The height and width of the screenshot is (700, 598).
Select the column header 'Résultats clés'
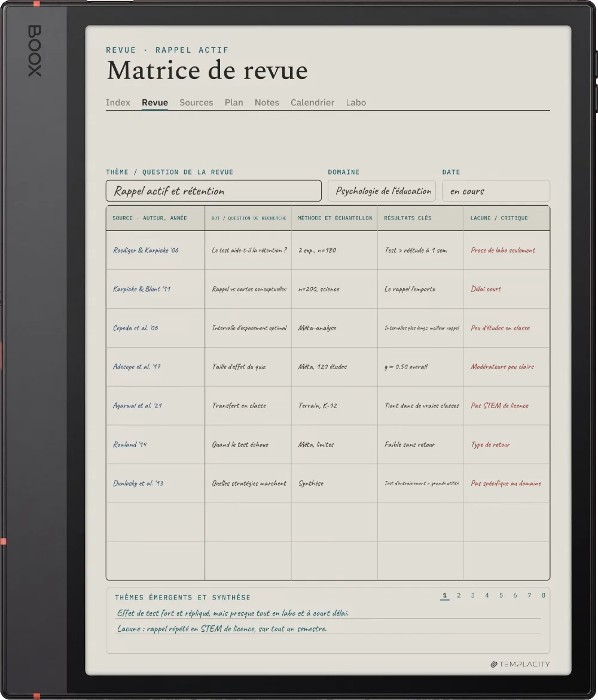[x=420, y=218]
